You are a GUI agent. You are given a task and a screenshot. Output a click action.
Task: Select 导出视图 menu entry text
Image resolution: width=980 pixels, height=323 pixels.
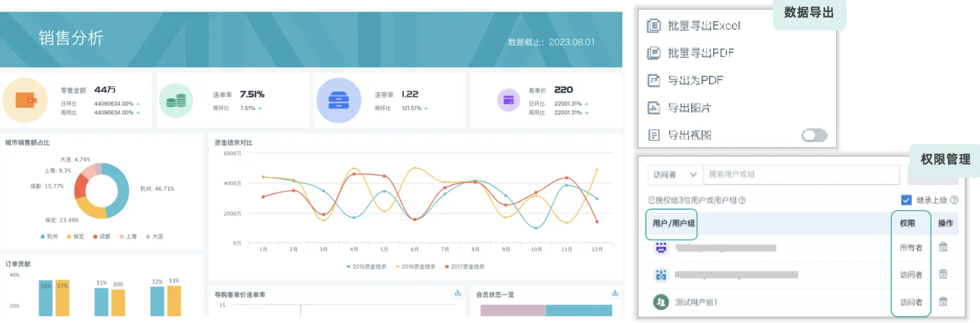pyautogui.click(x=689, y=135)
